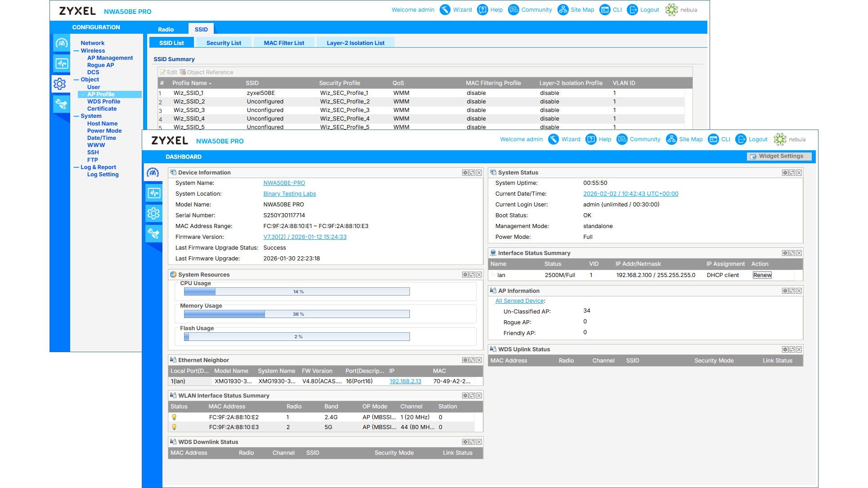This screenshot has width=868, height=488.
Task: Click the Memory Usage progress bar
Action: click(297, 314)
